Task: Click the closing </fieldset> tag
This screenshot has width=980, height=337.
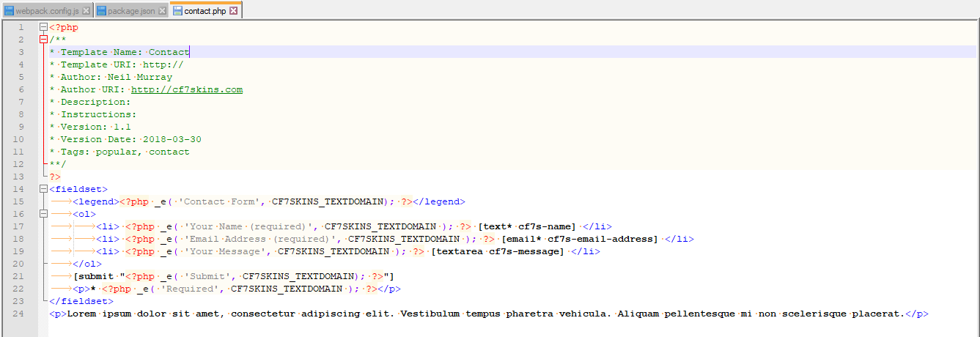Action: coord(81,301)
